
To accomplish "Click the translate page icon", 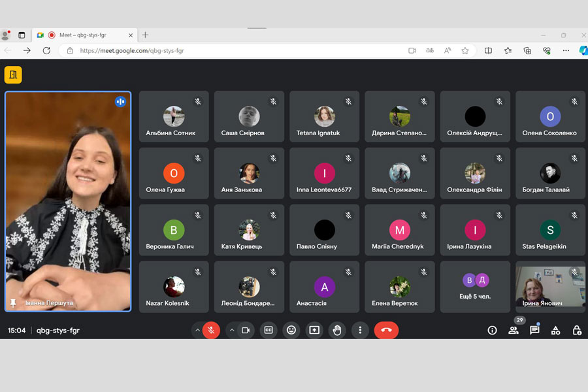I will [x=430, y=51].
